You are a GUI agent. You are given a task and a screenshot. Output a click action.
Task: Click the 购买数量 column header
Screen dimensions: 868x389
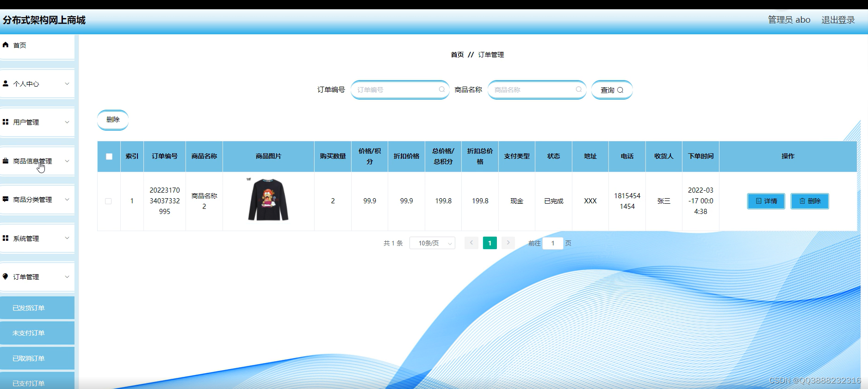pos(333,157)
